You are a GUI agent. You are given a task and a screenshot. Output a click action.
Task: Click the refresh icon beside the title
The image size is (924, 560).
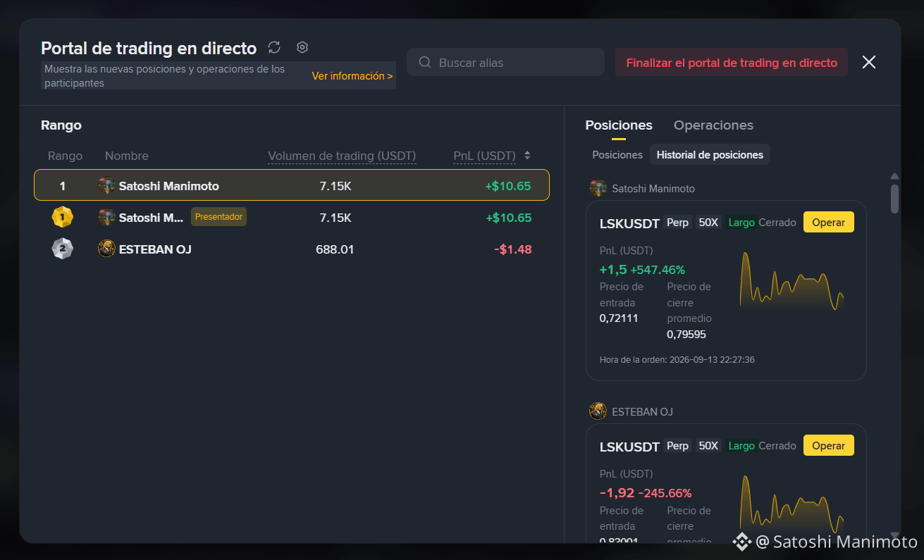(x=274, y=47)
